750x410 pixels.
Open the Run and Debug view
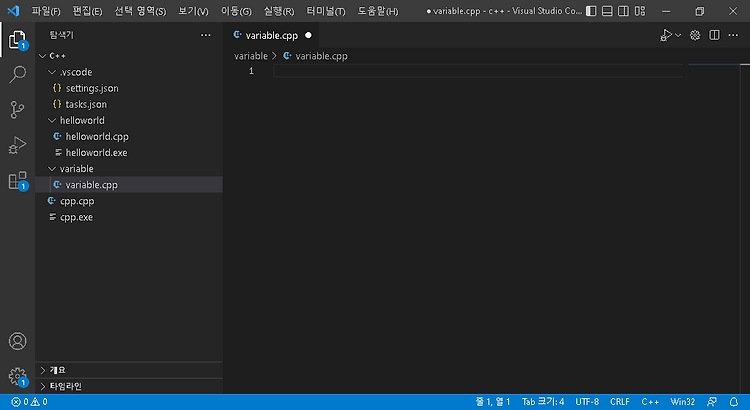coord(17,145)
